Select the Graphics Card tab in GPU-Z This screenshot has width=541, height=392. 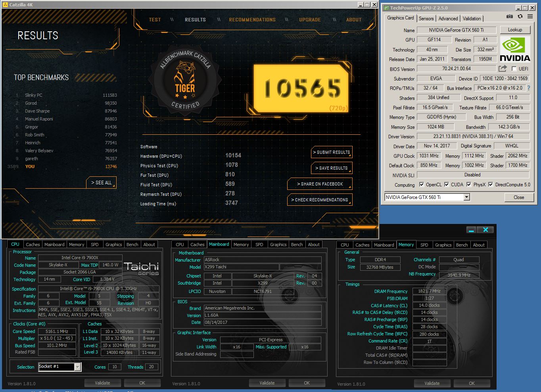[400, 18]
